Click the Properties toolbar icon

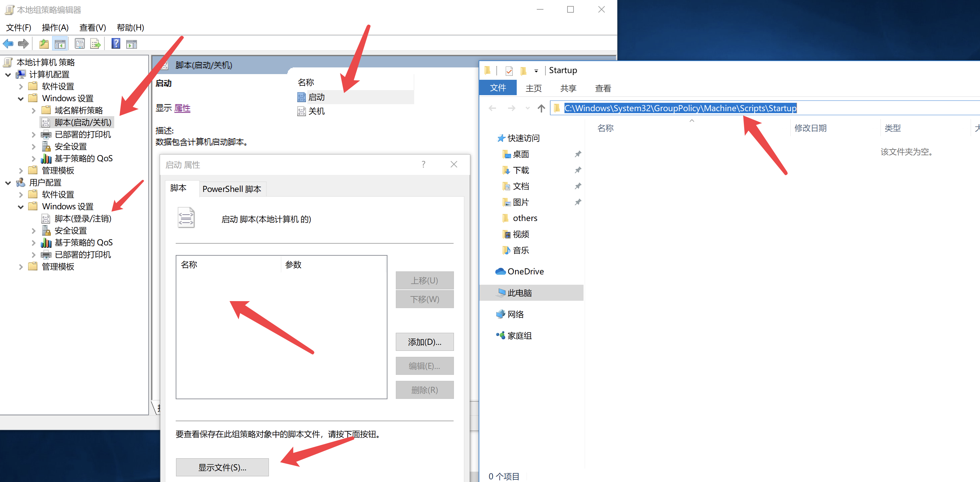[x=79, y=44]
